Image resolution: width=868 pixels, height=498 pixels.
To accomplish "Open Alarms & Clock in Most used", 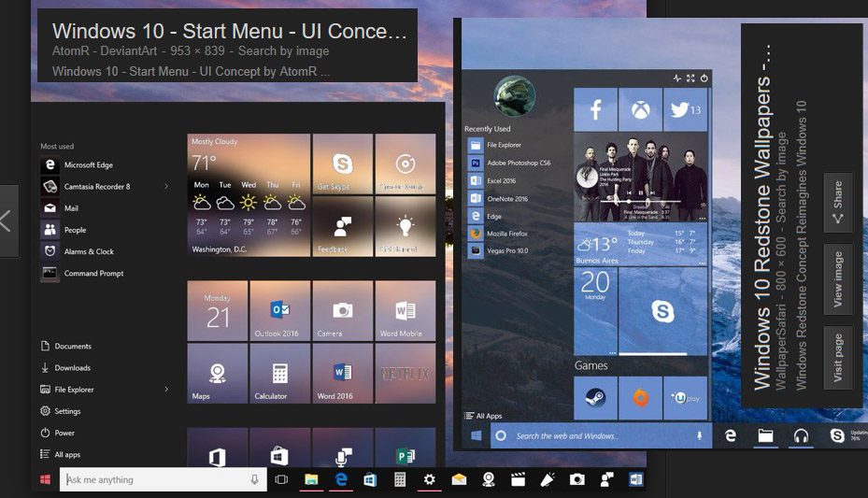I will 78,251.
